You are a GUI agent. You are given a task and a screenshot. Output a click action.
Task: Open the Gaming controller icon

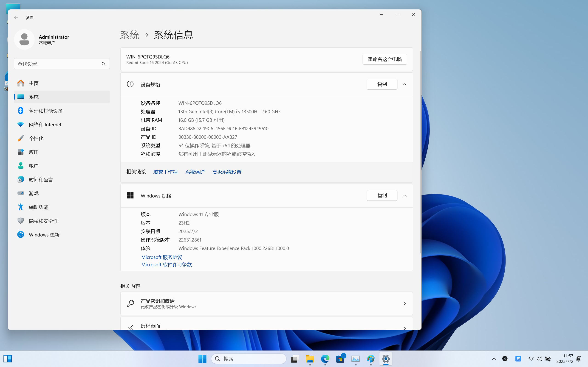pyautogui.click(x=21, y=193)
